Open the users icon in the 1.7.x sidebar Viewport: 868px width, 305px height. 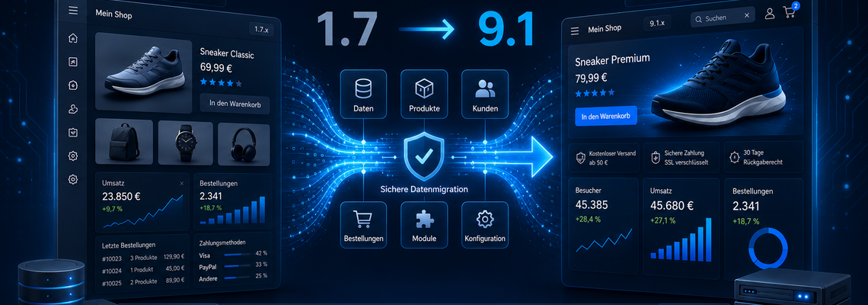click(72, 109)
